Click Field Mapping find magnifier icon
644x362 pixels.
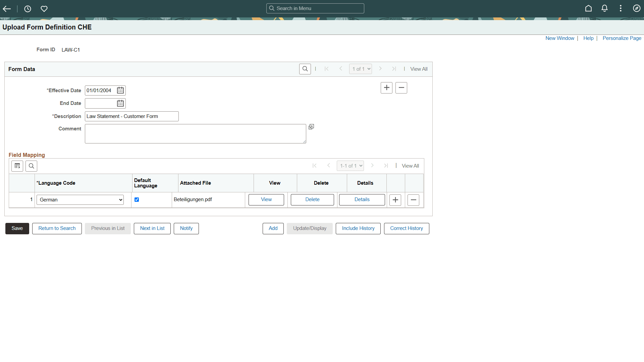coord(31,166)
